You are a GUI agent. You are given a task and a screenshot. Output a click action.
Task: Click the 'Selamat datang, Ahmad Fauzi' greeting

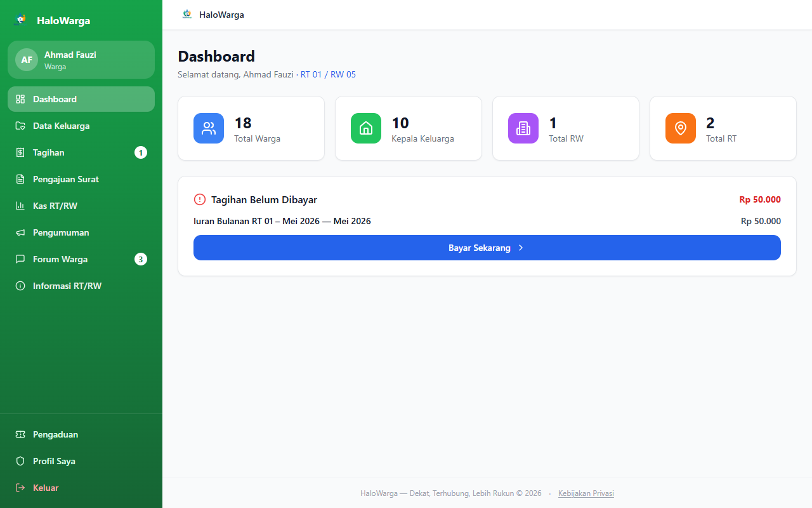click(236, 74)
